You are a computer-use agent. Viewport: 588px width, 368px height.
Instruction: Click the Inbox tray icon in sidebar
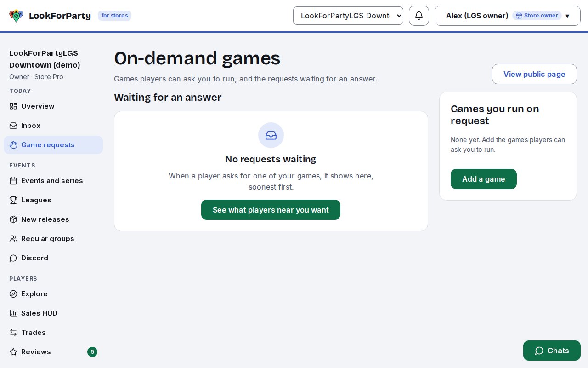(x=13, y=126)
